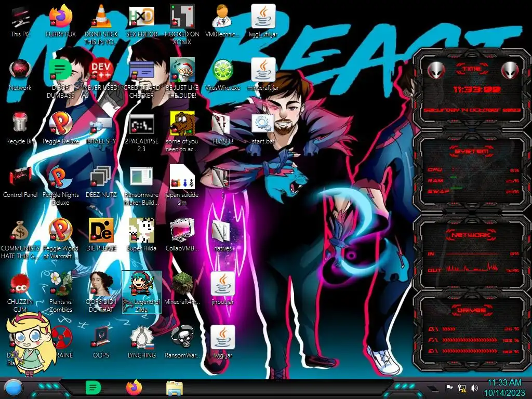Select the ISRAEL SPY shortcut
Image resolution: width=532 pixels, height=399 pixels.
[x=101, y=128]
